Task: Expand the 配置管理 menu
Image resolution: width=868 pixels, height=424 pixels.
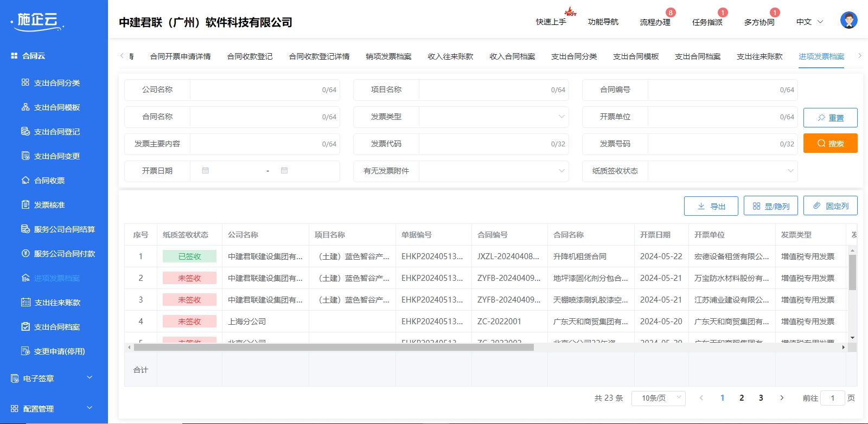Action: pos(54,409)
